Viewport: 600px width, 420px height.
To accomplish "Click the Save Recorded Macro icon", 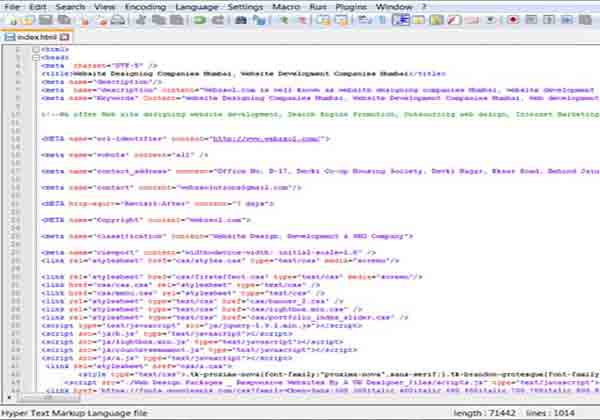I will coord(585,20).
